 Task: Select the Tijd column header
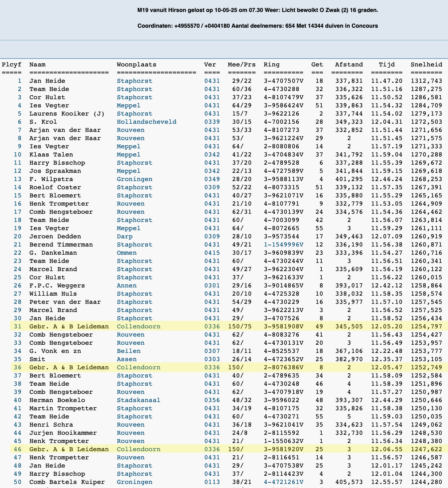point(387,65)
